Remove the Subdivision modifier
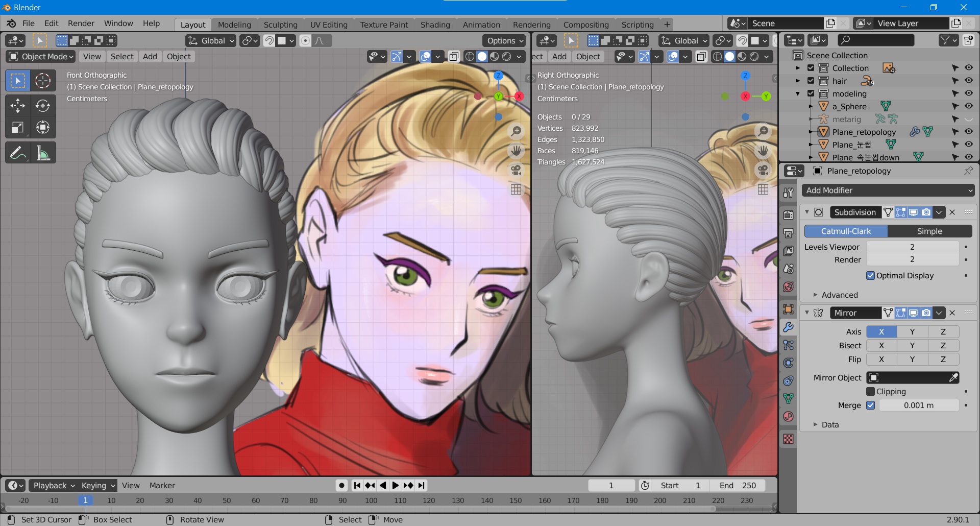The image size is (980, 526). [952, 212]
